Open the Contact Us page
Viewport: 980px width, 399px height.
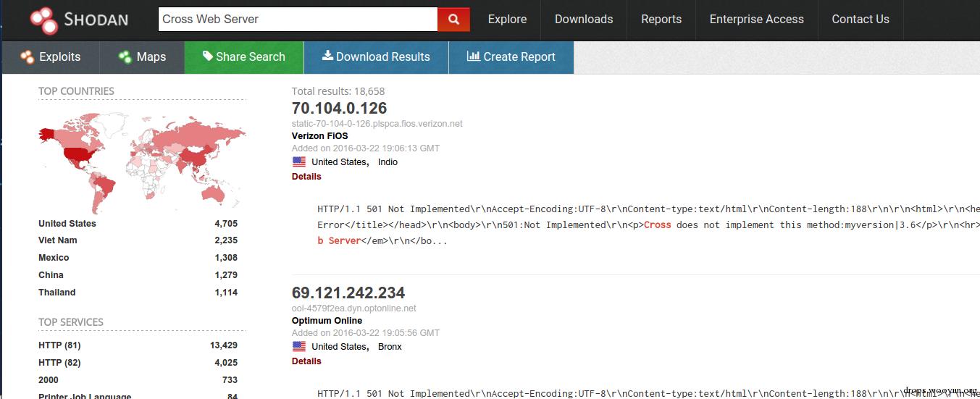click(x=860, y=20)
